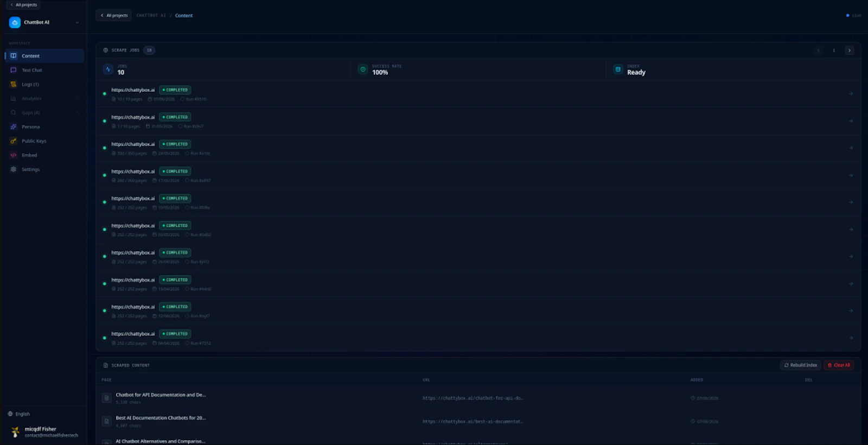This screenshot has width=868, height=445.
Task: Open Gaps (4) in sidebar
Action: [44, 112]
